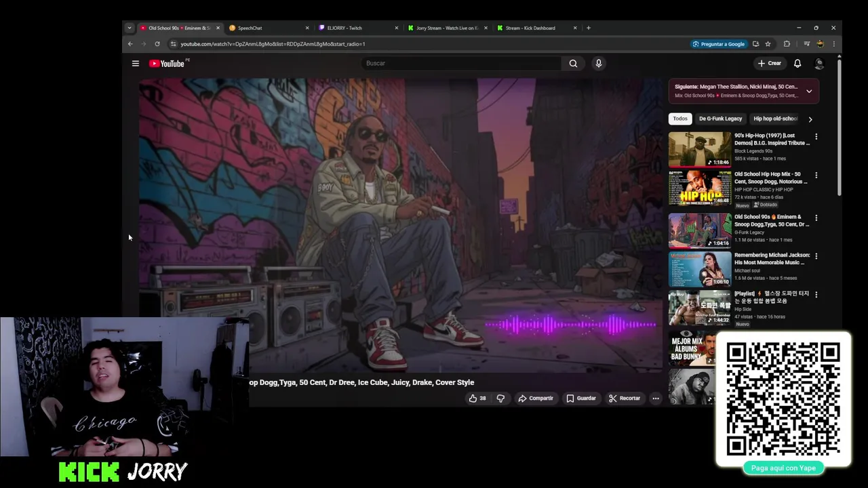Open options for the Hip Side playlist video

point(816,295)
